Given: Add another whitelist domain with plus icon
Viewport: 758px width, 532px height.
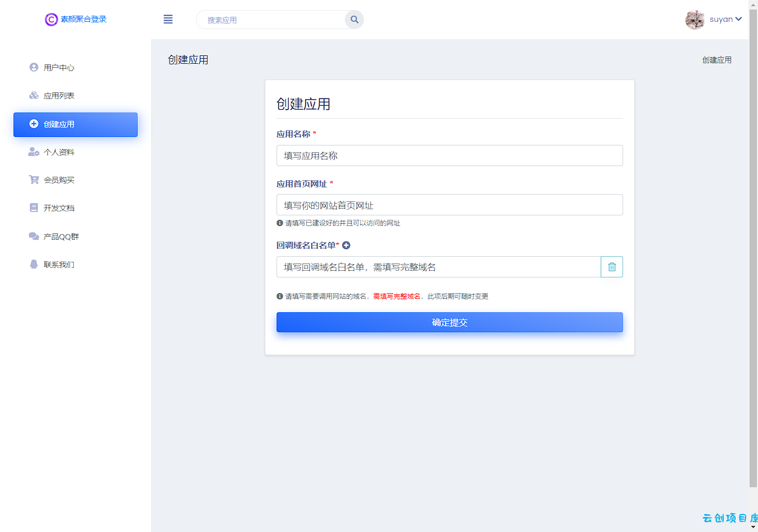Looking at the screenshot, I should click(x=346, y=245).
